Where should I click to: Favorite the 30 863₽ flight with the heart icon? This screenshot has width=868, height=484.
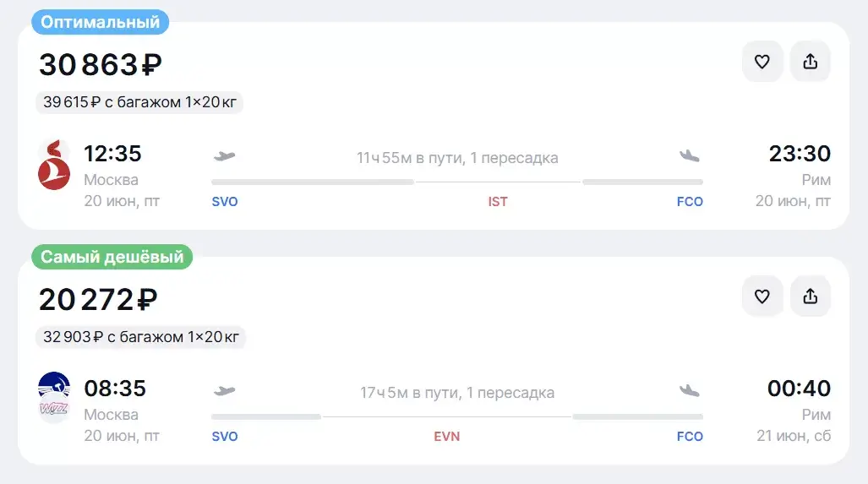coord(762,62)
